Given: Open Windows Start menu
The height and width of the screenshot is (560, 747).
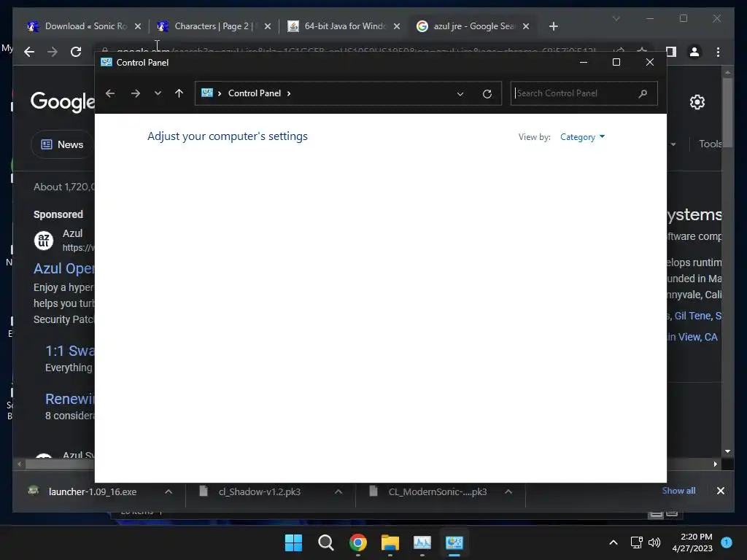Looking at the screenshot, I should pos(293,542).
